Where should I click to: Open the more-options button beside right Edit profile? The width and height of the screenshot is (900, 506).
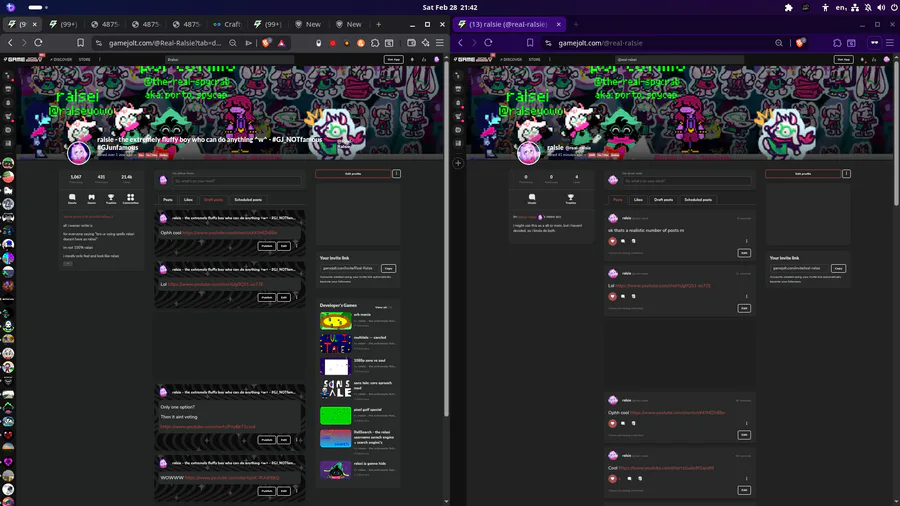847,173
